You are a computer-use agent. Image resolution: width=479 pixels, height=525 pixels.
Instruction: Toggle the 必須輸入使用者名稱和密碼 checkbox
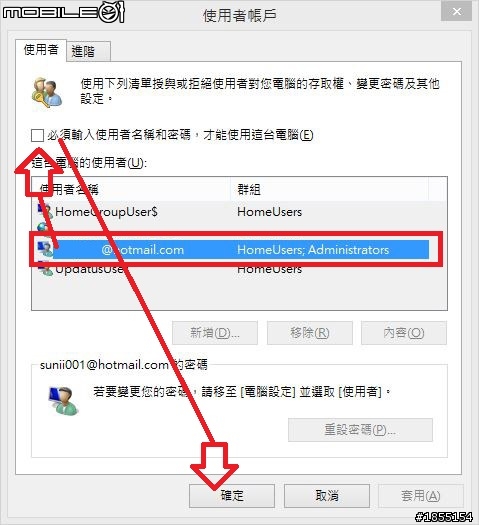[x=37, y=135]
